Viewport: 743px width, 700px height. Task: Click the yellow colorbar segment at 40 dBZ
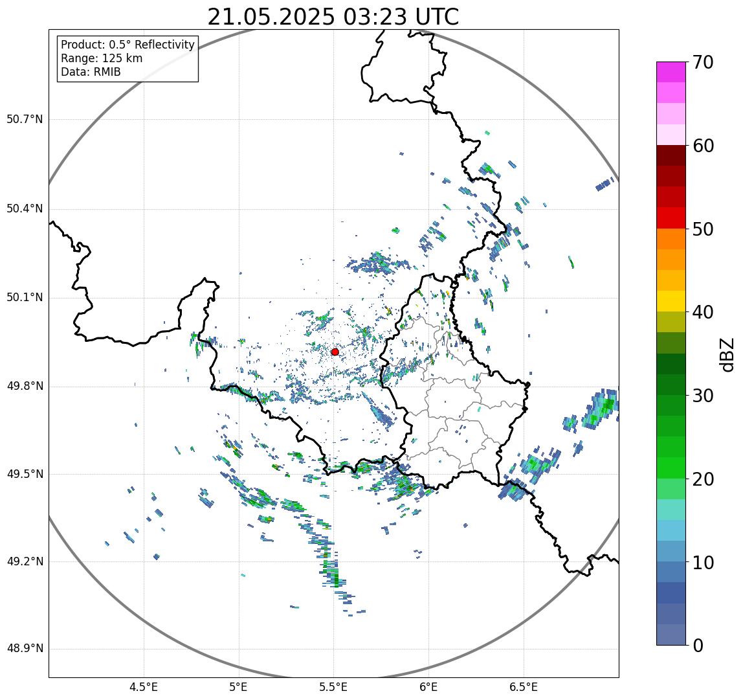tap(671, 302)
